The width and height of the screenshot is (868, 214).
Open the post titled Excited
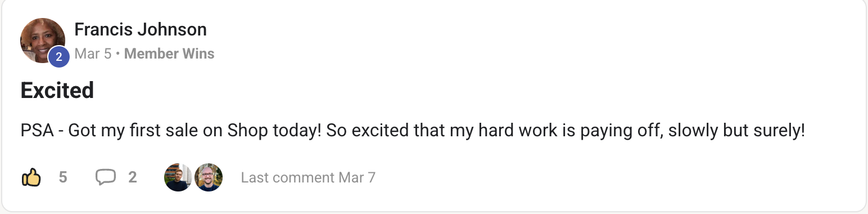[x=57, y=90]
